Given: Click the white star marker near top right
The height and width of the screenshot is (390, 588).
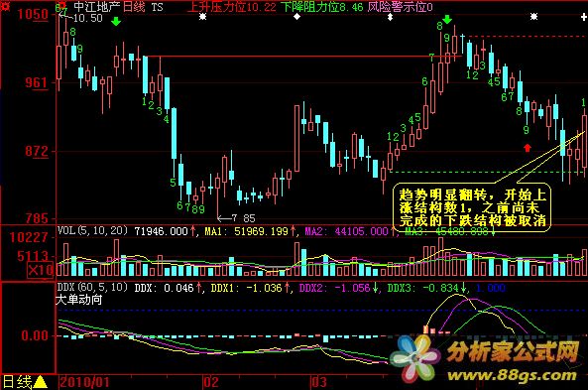Looking at the screenshot, I should pos(534,17).
